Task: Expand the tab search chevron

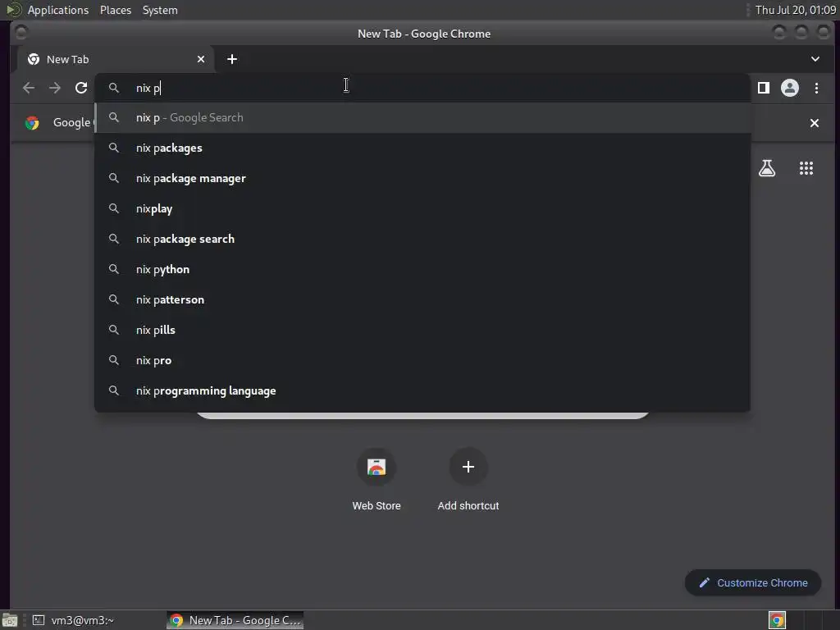Action: click(815, 59)
